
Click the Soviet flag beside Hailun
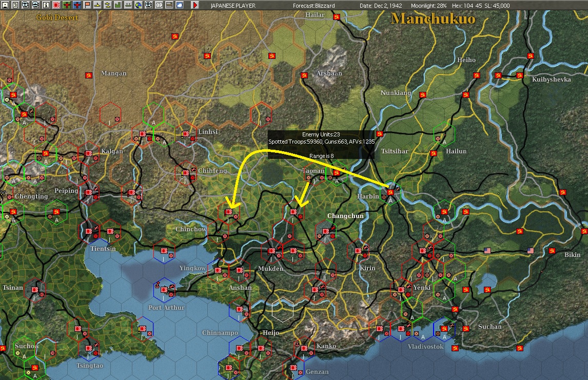point(434,153)
